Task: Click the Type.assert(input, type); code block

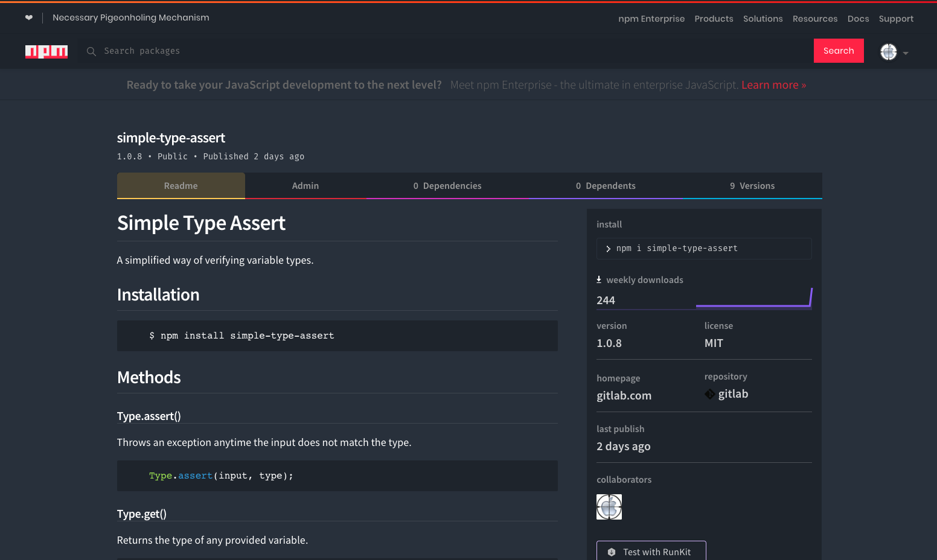Action: [x=337, y=476]
